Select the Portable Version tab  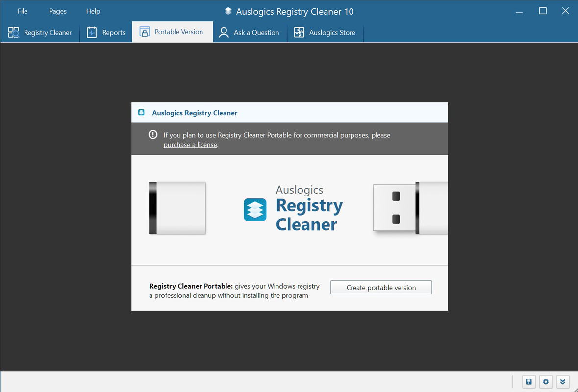click(173, 32)
